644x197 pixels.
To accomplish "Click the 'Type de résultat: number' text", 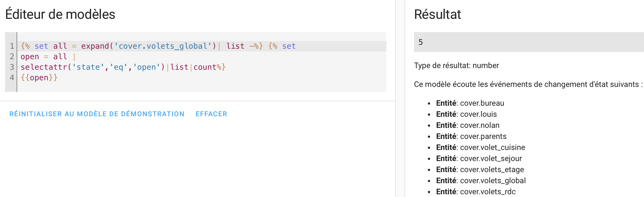I will click(456, 66).
